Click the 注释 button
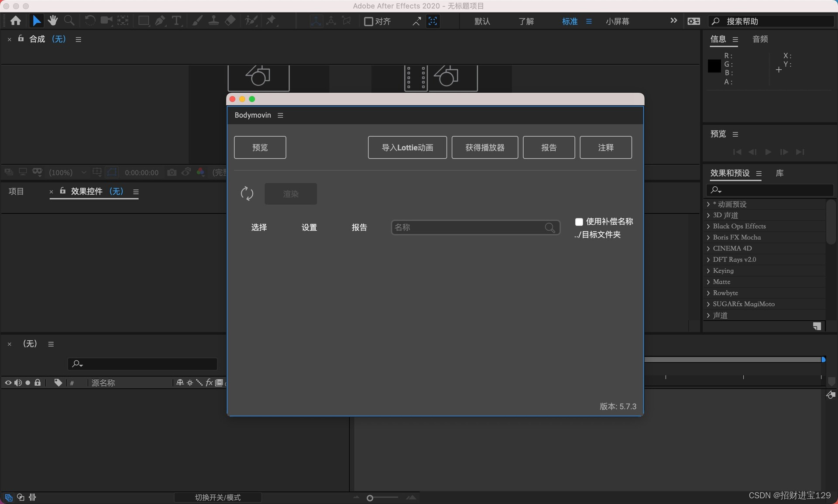This screenshot has height=504, width=838. pos(606,147)
